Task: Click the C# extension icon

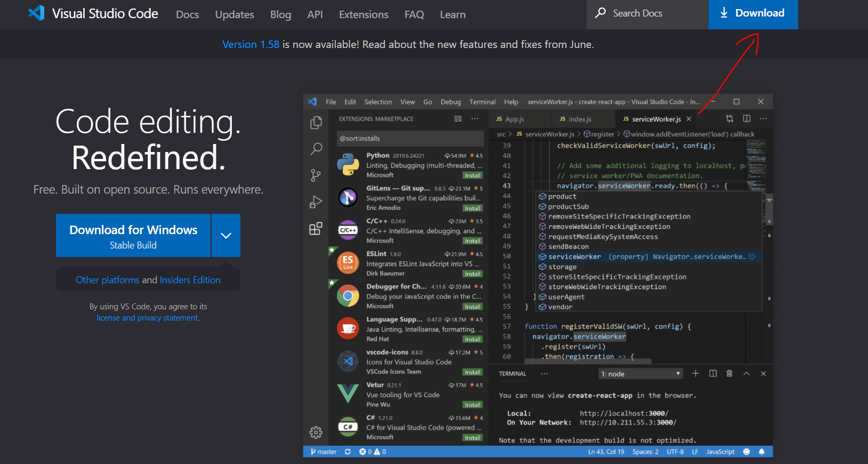Action: (x=348, y=427)
